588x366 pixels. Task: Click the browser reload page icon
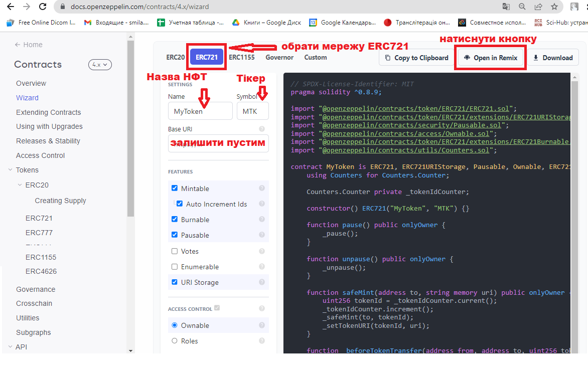click(43, 7)
